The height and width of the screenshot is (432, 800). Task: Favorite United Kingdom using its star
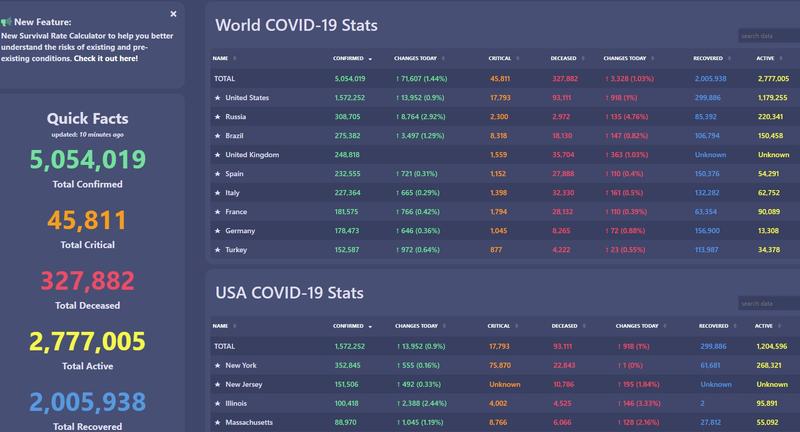pyautogui.click(x=217, y=155)
